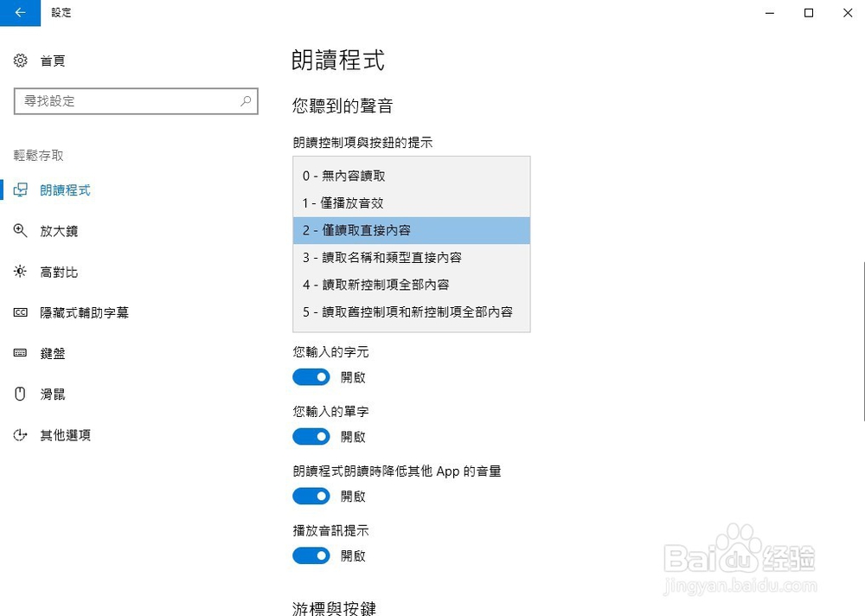This screenshot has height=616, width=865.
Task: Turn off the 播放音訊提示 switch
Action: click(311, 555)
